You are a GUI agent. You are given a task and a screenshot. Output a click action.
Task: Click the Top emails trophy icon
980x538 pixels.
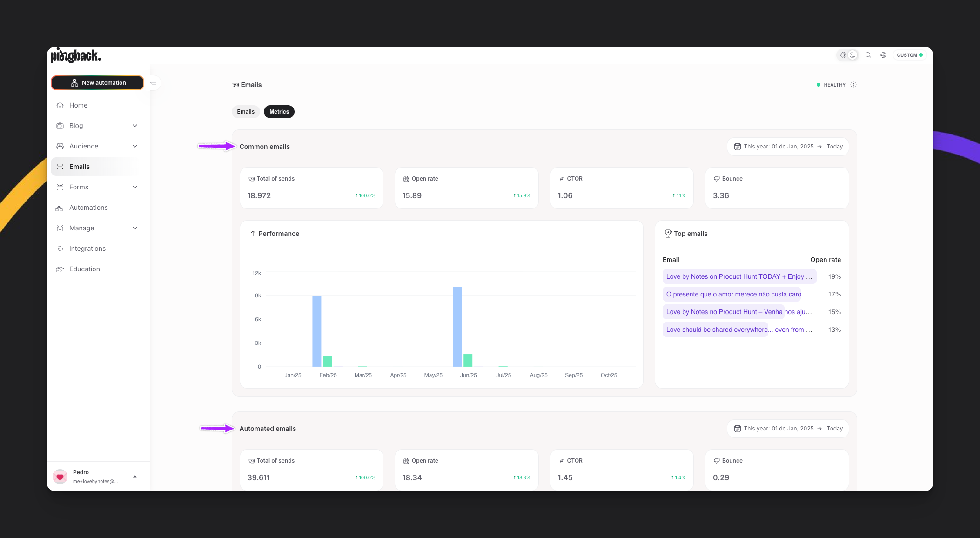click(x=668, y=233)
